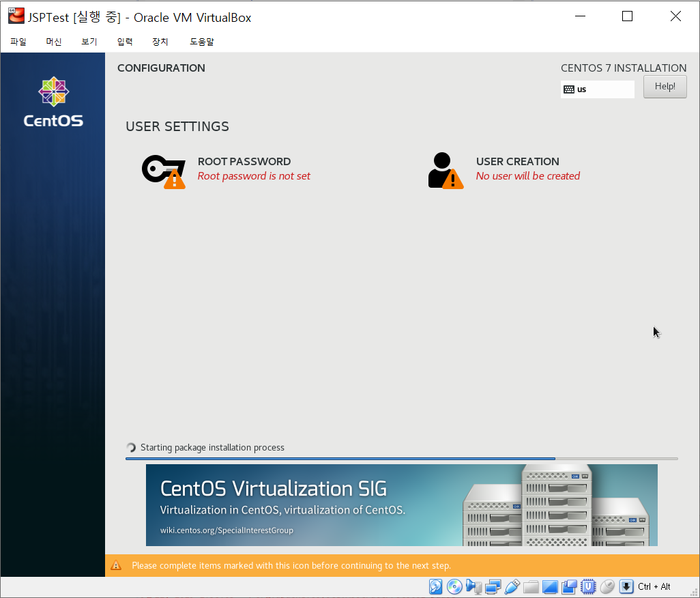Open the optical disc status icon
Viewport: 700px width, 598px height.
click(454, 586)
